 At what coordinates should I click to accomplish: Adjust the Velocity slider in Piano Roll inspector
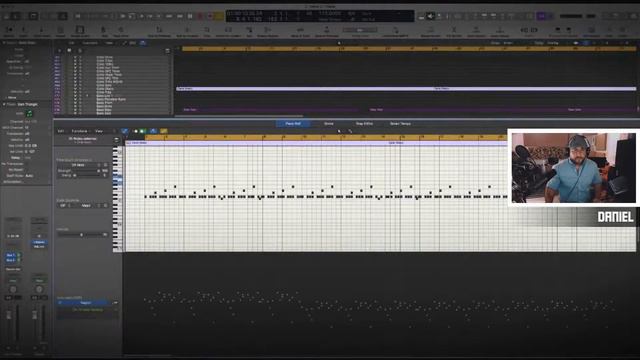pyautogui.click(x=80, y=235)
